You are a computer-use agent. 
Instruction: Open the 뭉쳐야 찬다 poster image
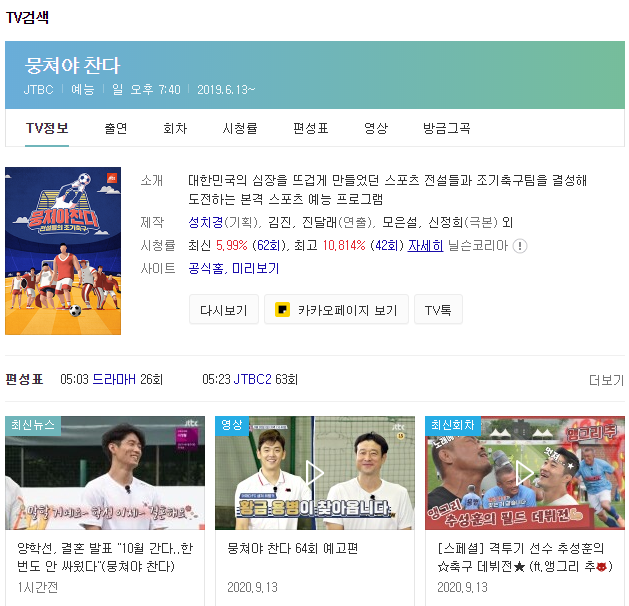63,251
